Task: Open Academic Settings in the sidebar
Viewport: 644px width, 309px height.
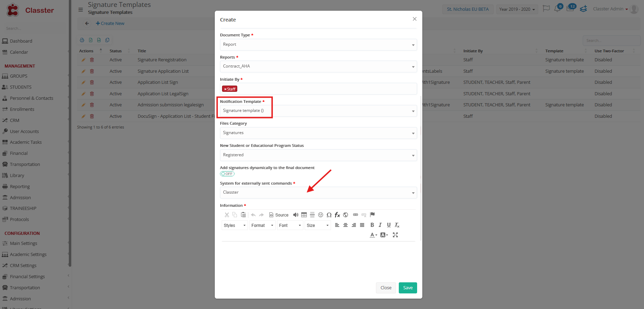Action: click(28, 255)
